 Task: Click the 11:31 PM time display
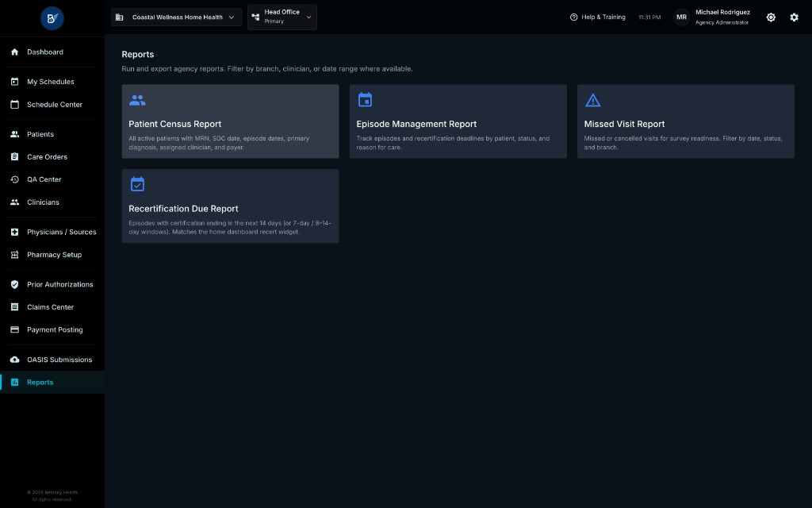649,17
